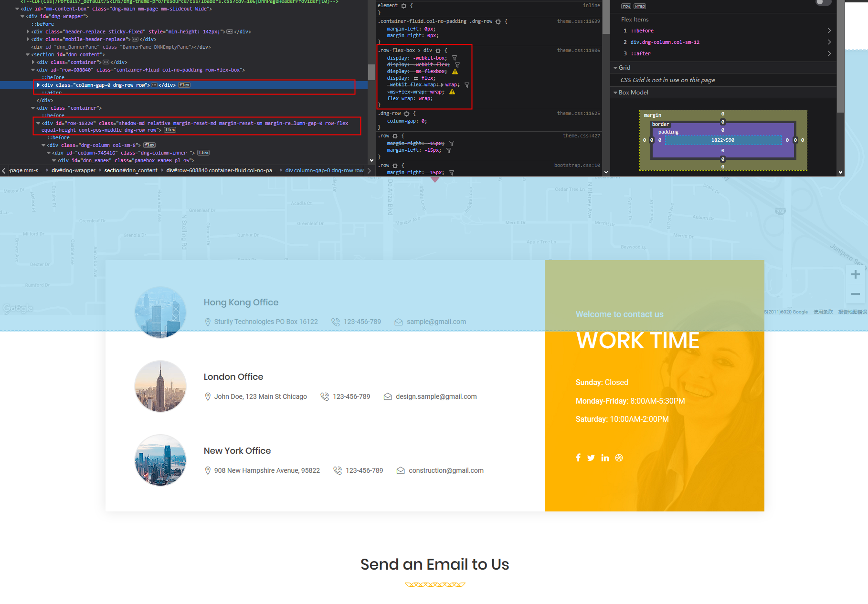Open source link theme.css:11625
Image resolution: width=868 pixels, height=604 pixels.
pyautogui.click(x=578, y=114)
